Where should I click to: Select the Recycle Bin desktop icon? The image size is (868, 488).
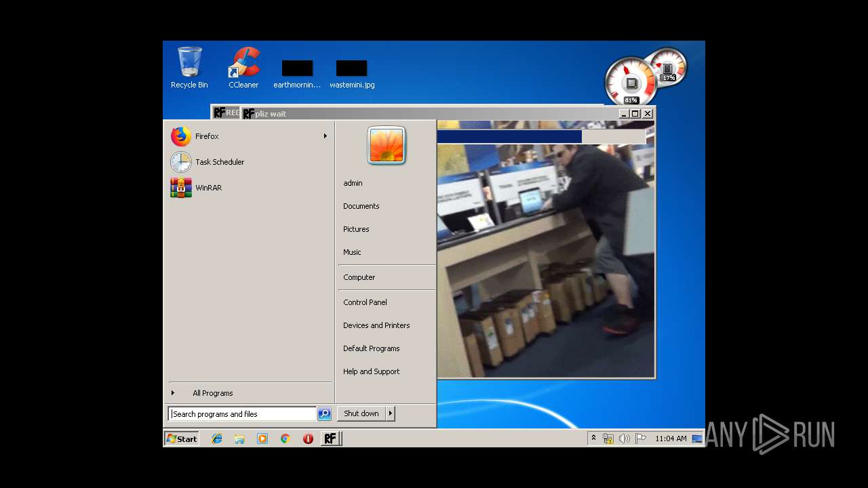[189, 68]
